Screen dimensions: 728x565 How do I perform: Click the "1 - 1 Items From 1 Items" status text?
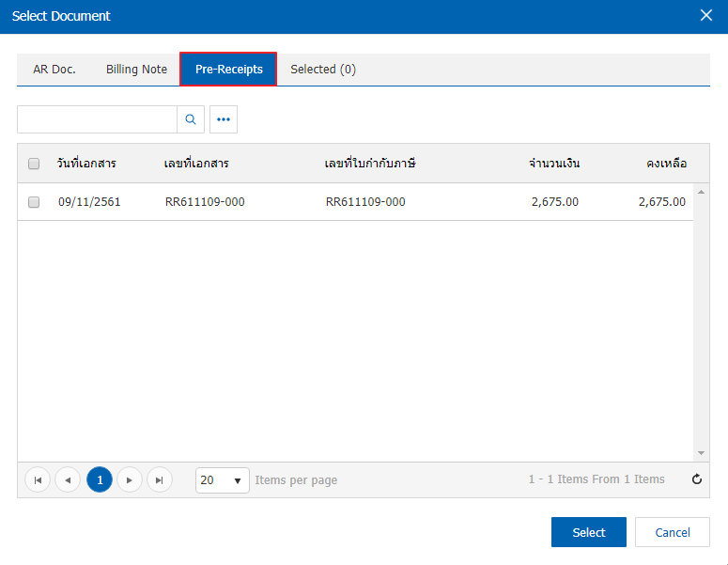596,479
